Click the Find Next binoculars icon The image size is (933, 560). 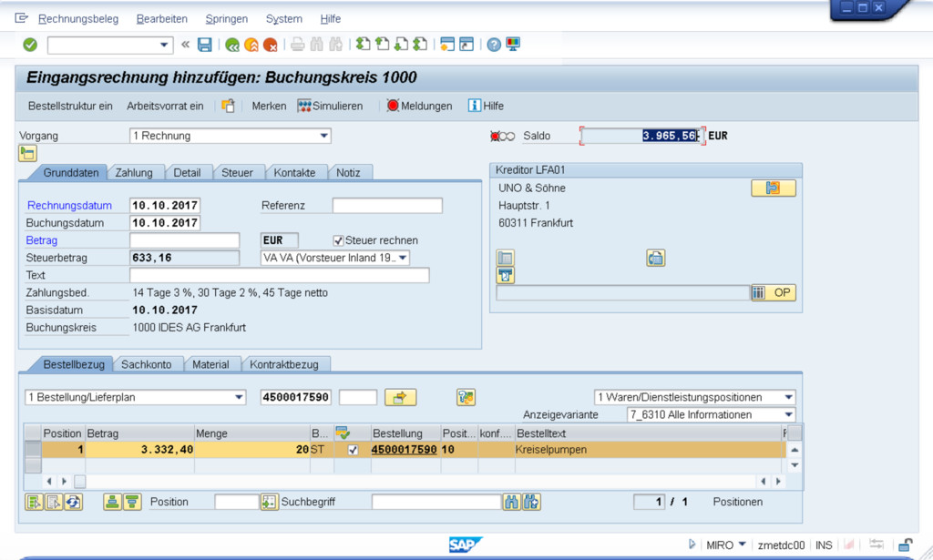(x=335, y=45)
